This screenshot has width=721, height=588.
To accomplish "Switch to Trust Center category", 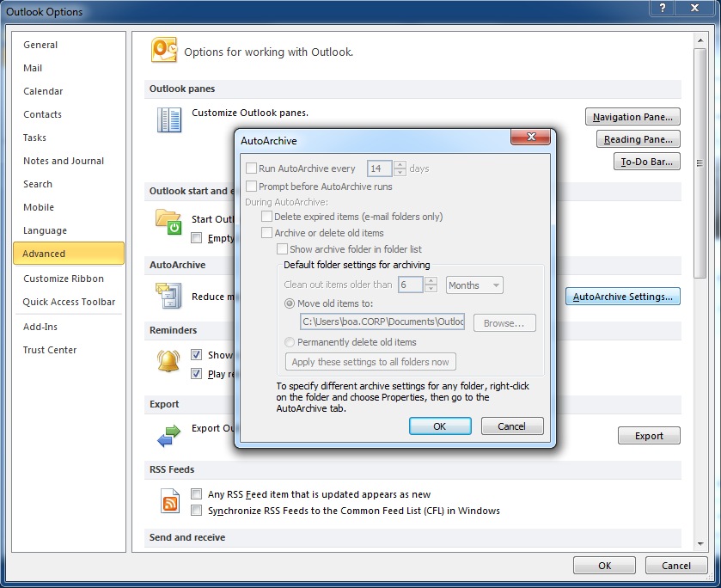I will tap(50, 350).
